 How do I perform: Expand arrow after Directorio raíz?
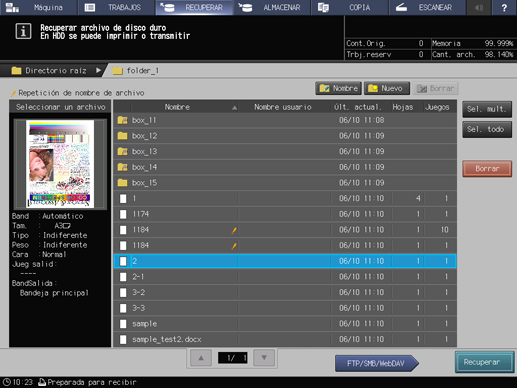[98, 70]
